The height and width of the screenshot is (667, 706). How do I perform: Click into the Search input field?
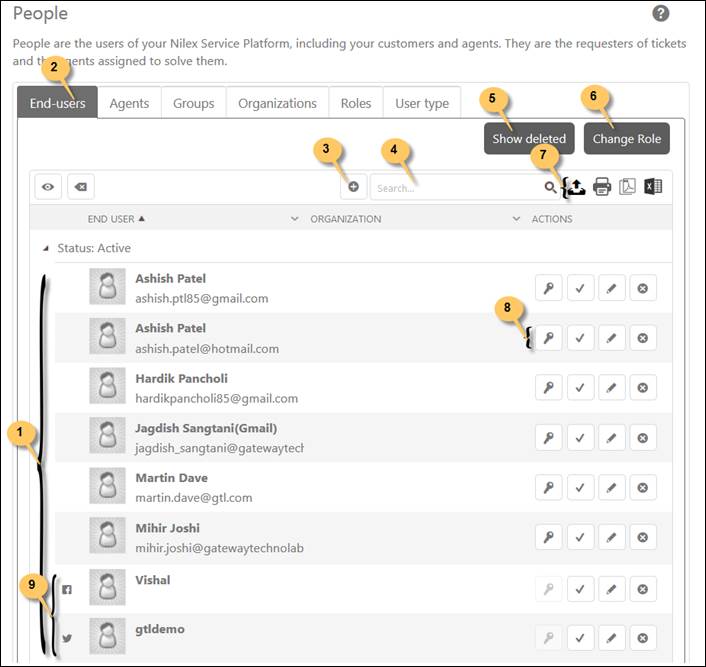[x=455, y=187]
